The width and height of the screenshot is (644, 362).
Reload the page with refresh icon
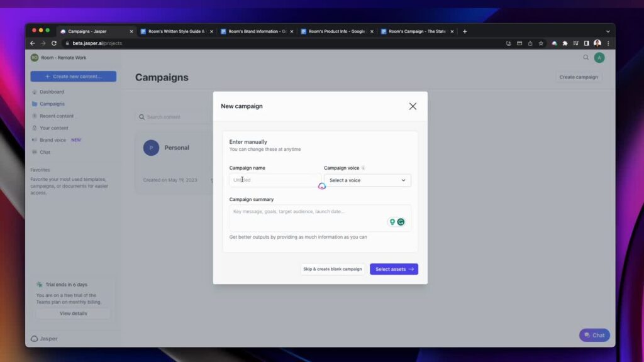54,43
